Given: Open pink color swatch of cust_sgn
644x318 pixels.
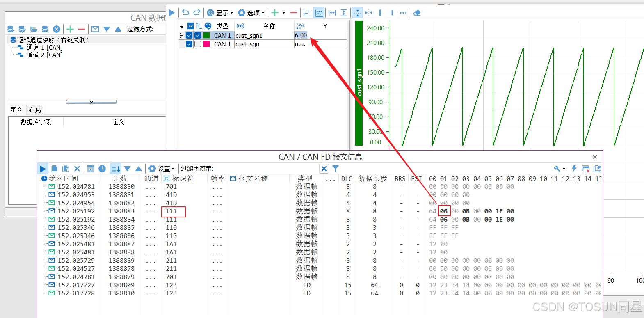Looking at the screenshot, I should pyautogui.click(x=206, y=44).
